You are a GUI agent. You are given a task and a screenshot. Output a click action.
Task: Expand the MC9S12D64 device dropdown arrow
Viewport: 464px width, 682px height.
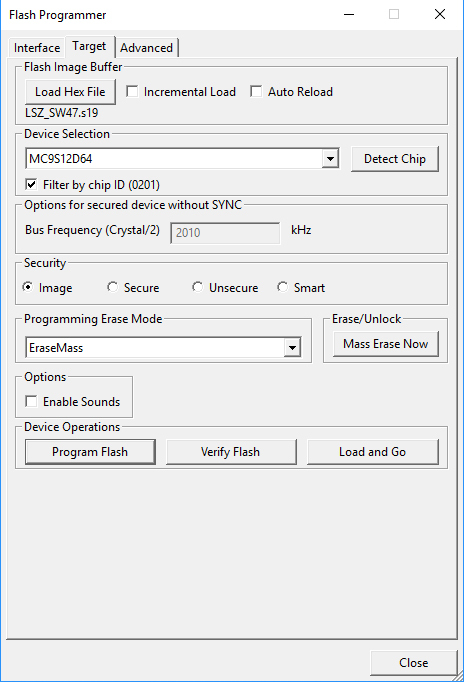(x=330, y=159)
